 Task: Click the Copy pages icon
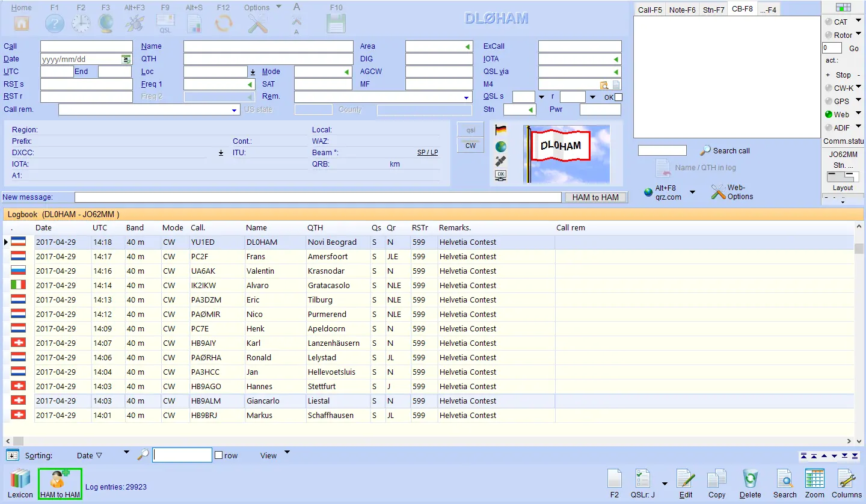point(716,479)
